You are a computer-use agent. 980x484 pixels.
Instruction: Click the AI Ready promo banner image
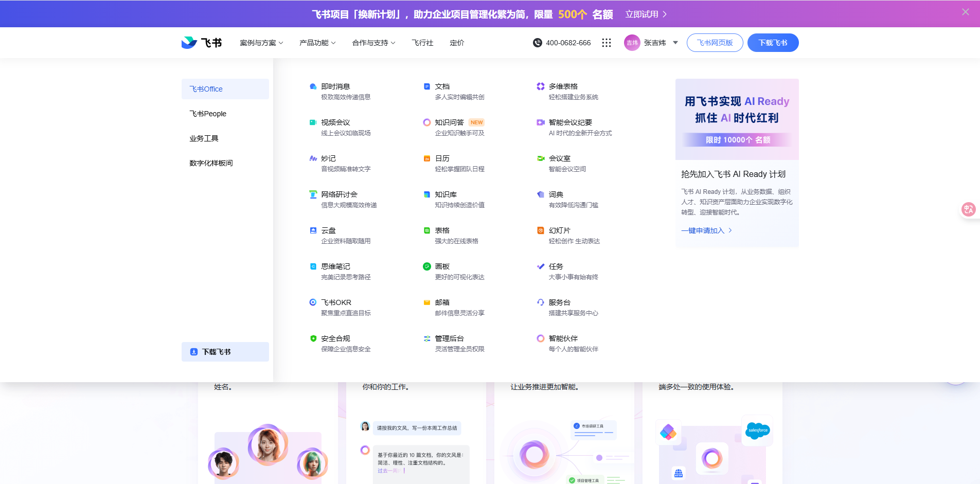click(737, 119)
